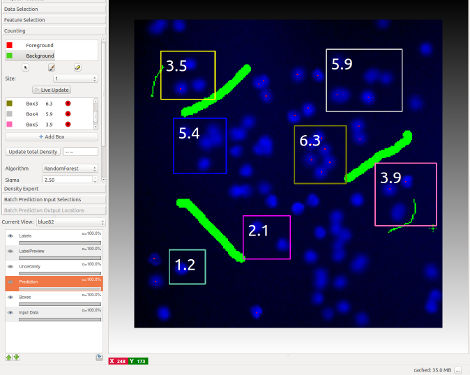This screenshot has height=375, width=470.
Task: Move layer up with green up arrow
Action: (x=9, y=357)
